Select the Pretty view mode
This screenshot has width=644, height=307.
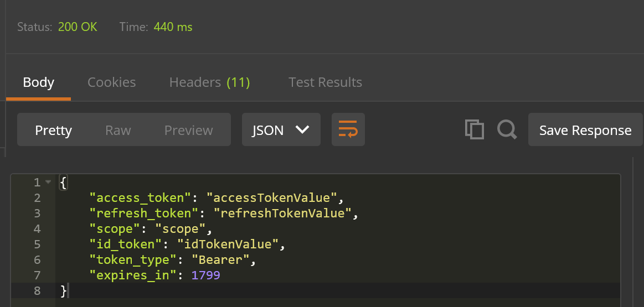pos(53,130)
